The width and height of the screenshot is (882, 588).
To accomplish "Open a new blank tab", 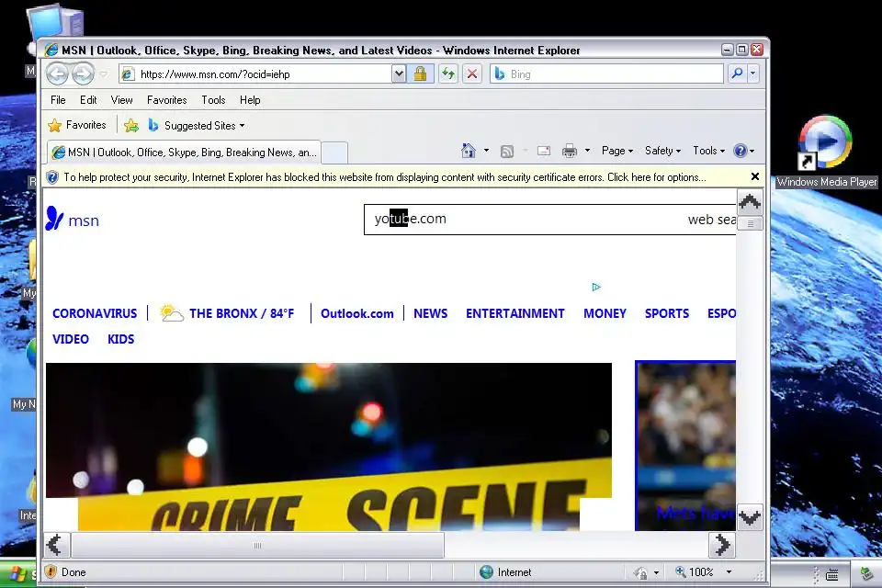I will [334, 153].
